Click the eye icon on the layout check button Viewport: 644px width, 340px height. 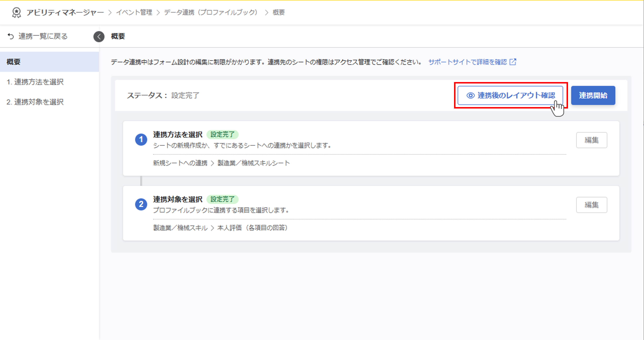click(x=470, y=96)
